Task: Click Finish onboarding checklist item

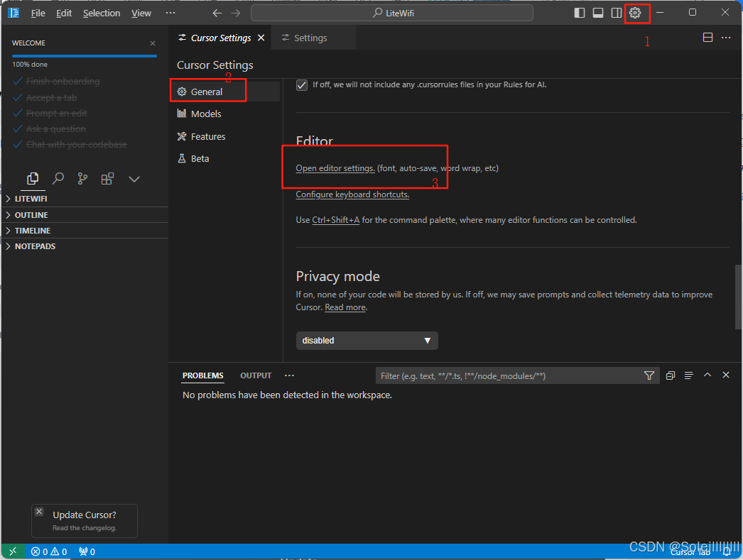Action: [63, 82]
